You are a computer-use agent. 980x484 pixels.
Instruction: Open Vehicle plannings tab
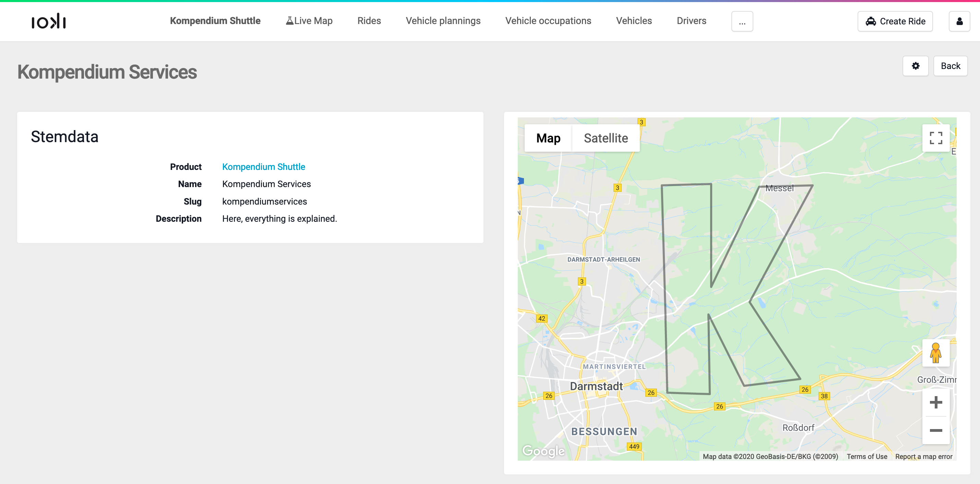point(443,21)
